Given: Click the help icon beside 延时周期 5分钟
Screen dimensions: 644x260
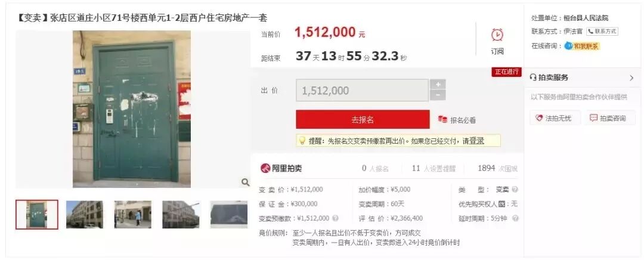Looking at the screenshot, I should tap(515, 218).
